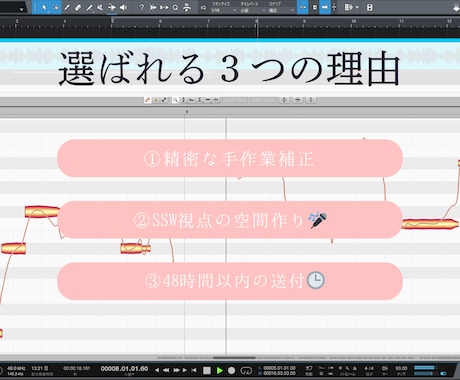Screen dimensions: 460x380
Task: Click Rewind in the transport
Action: pos(166,370)
